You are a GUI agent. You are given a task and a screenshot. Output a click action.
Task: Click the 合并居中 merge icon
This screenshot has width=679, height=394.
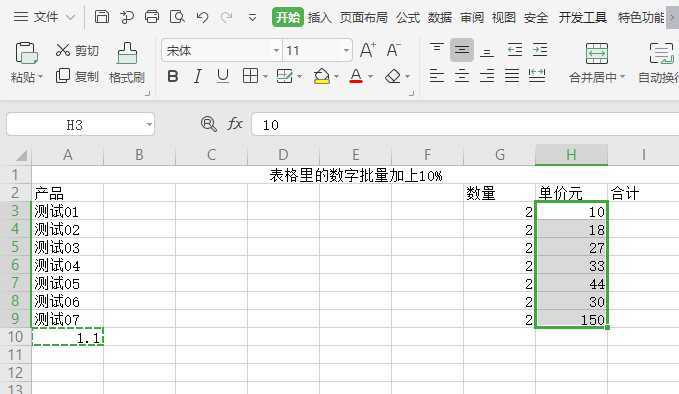point(597,54)
